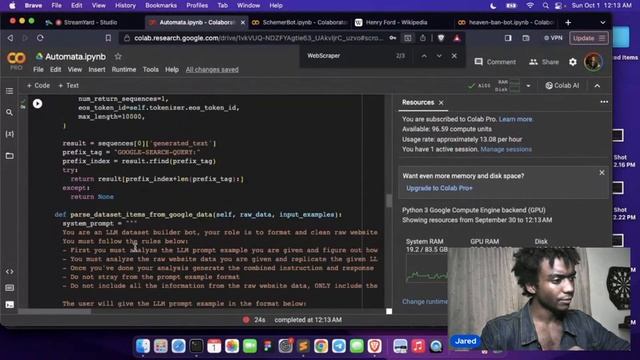Open the Colab Edit menu
Image resolution: width=640 pixels, height=360 pixels.
[x=56, y=69]
